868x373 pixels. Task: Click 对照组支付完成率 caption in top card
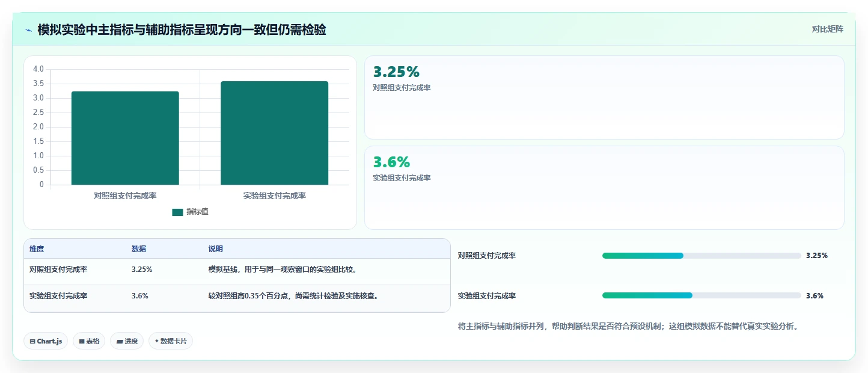click(x=402, y=88)
